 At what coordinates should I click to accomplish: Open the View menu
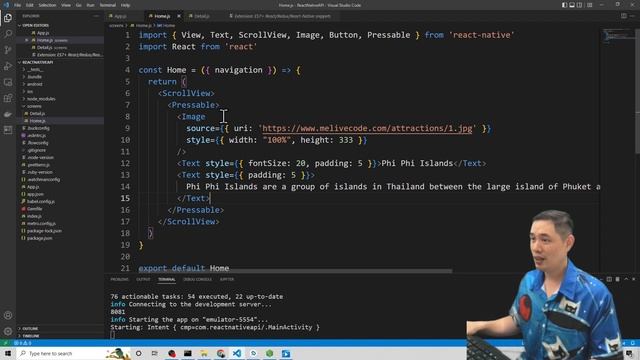pos(66,5)
